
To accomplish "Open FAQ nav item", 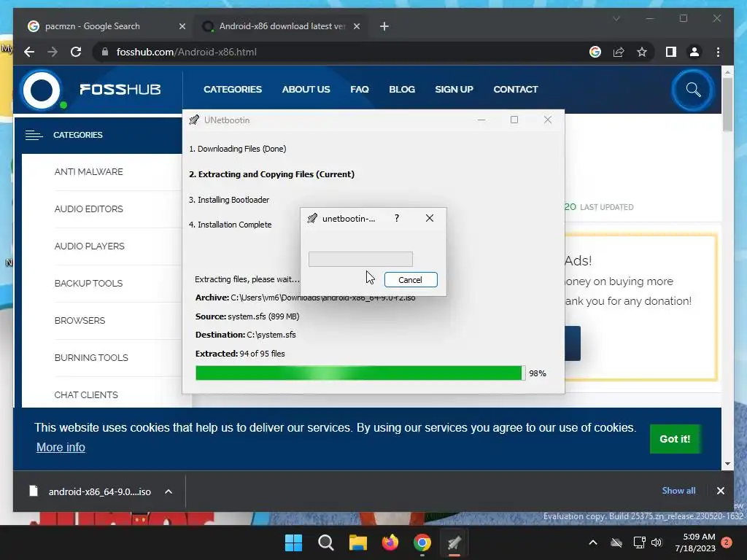I will pos(360,90).
